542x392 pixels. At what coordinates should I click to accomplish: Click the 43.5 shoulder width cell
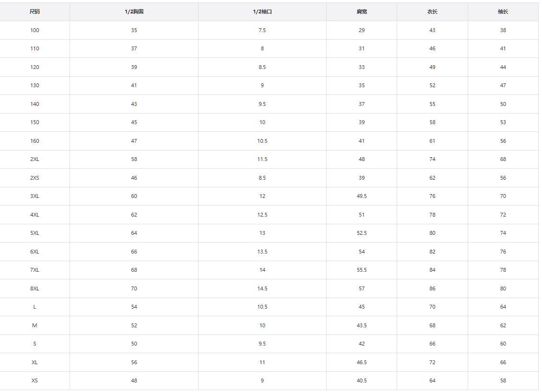point(362,325)
